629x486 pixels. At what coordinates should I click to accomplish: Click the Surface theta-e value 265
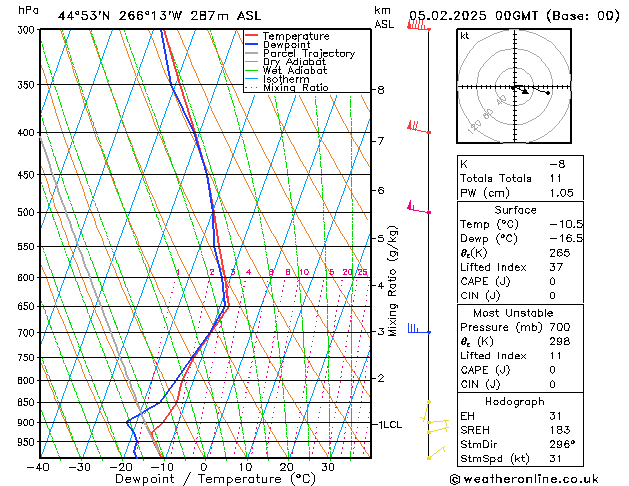point(560,253)
